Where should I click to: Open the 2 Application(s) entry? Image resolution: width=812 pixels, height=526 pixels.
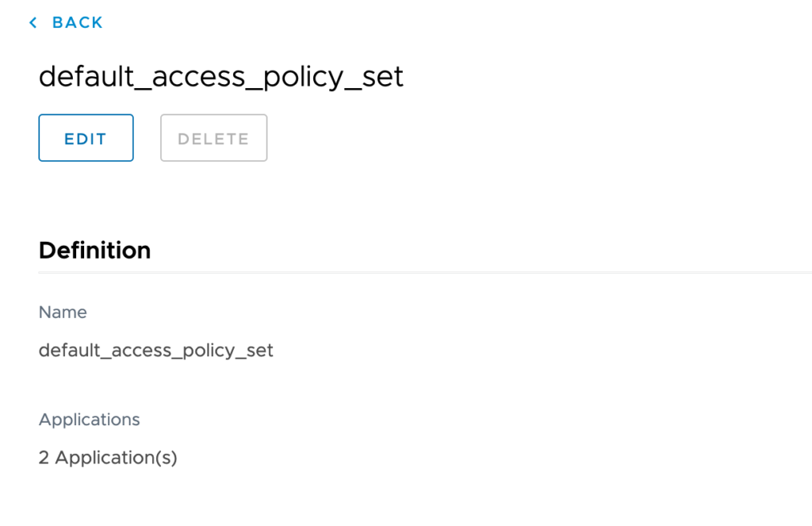pyautogui.click(x=108, y=458)
